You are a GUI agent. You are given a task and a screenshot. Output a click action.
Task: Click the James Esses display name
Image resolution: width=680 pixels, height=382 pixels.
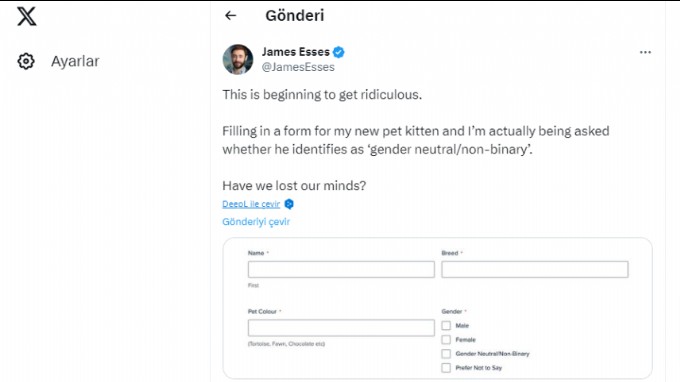[296, 52]
